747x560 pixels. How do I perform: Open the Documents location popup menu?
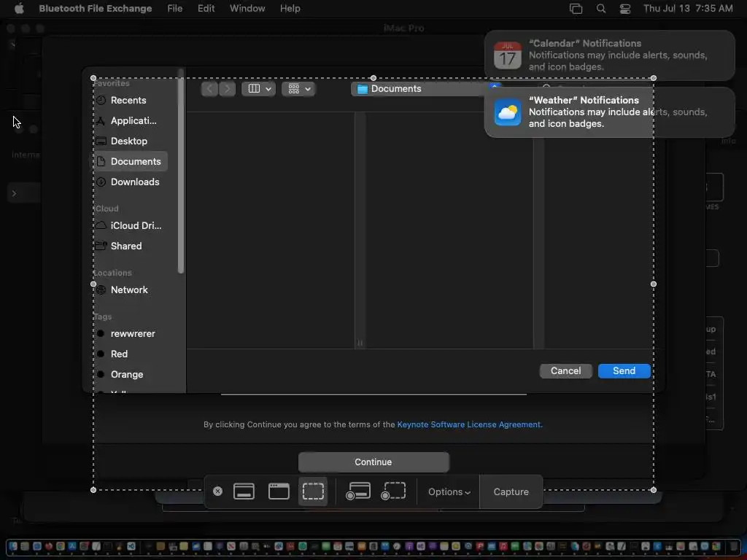[425, 89]
